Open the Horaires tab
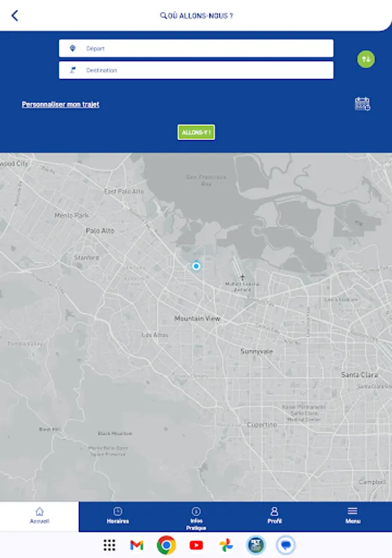 (118, 516)
